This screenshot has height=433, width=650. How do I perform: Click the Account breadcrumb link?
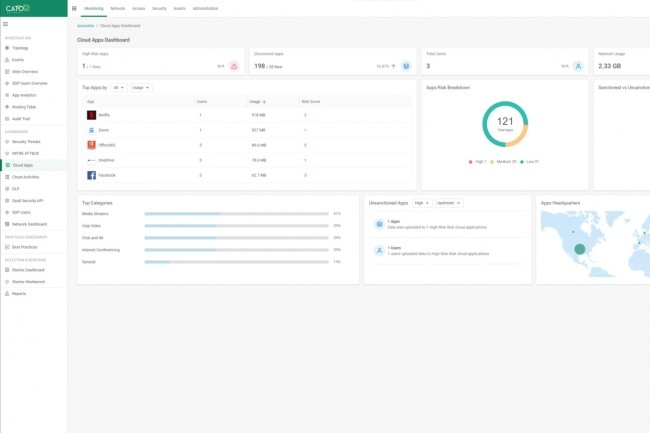85,26
